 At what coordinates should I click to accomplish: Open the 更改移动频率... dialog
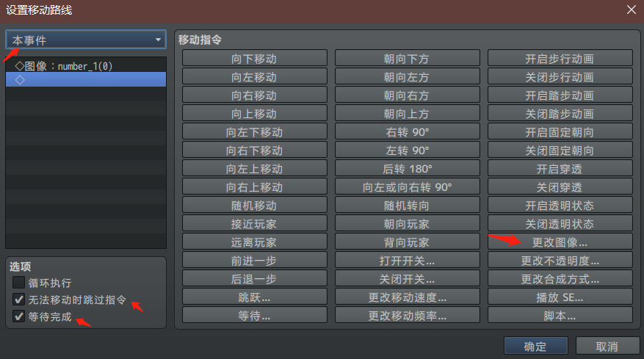[x=408, y=316]
